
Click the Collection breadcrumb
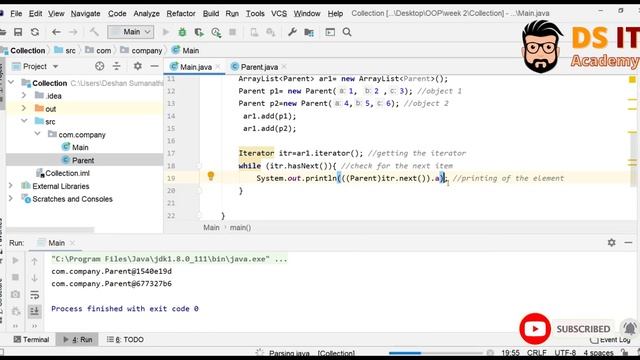(x=27, y=51)
